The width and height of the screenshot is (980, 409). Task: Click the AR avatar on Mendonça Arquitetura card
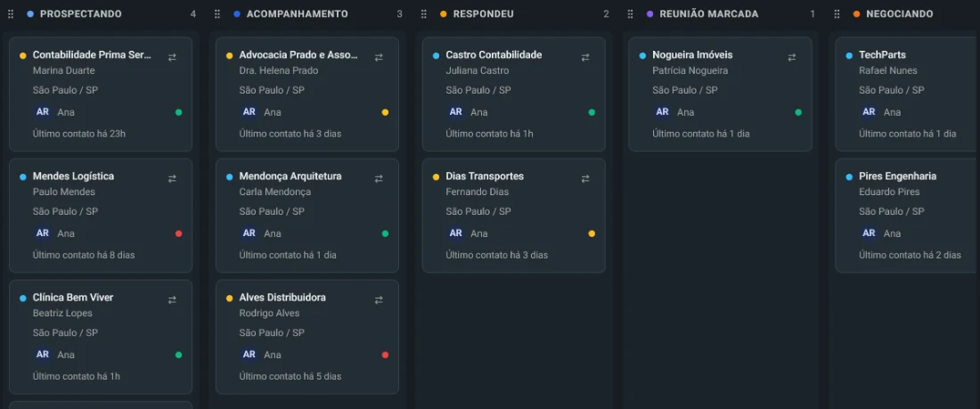pyautogui.click(x=249, y=233)
